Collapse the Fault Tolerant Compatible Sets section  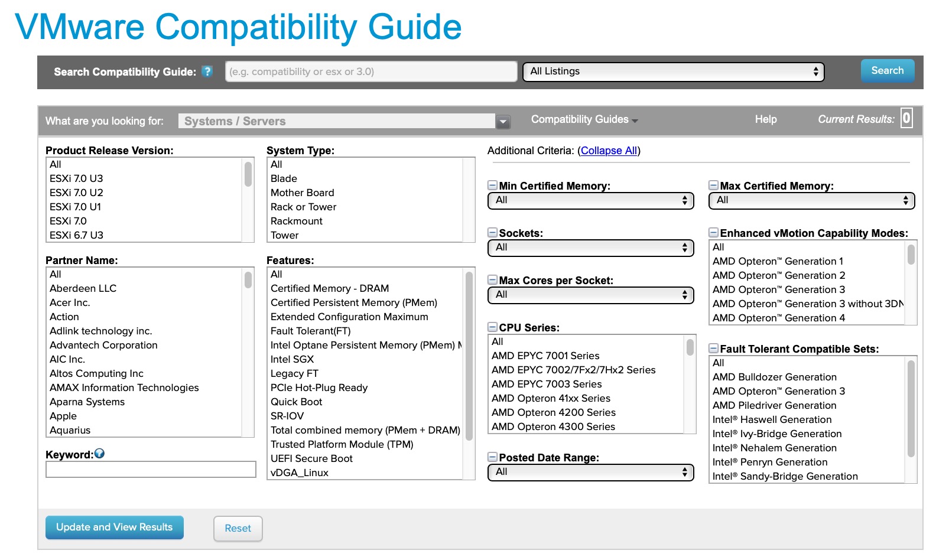tap(713, 348)
